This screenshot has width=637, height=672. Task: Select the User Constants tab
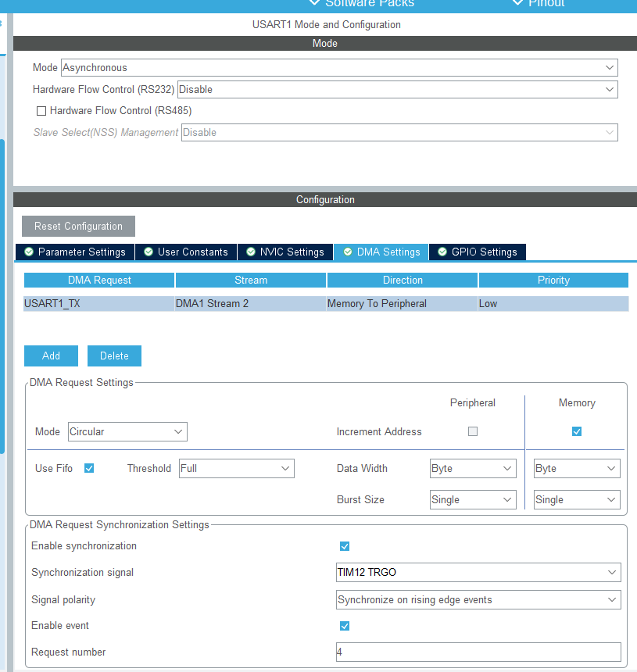tap(186, 252)
